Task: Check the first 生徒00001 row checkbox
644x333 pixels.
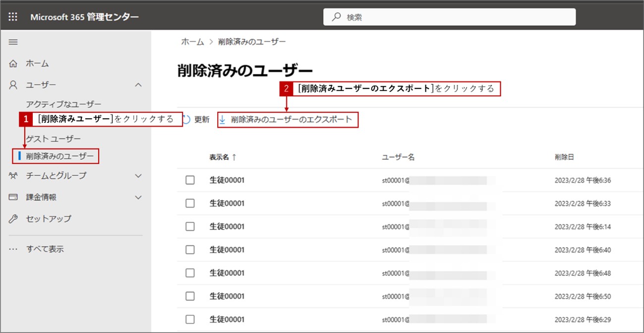Action: 190,180
